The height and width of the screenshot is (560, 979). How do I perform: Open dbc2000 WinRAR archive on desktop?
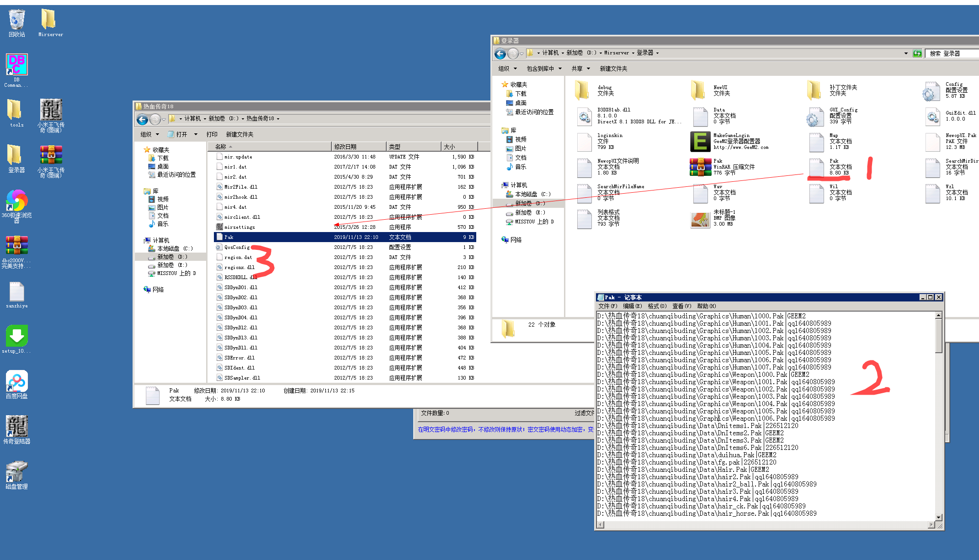(17, 251)
